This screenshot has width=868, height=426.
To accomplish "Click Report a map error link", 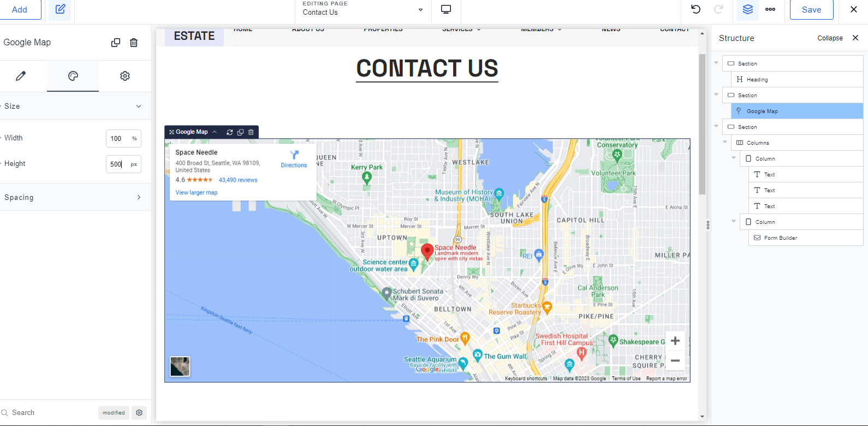I will click(667, 378).
